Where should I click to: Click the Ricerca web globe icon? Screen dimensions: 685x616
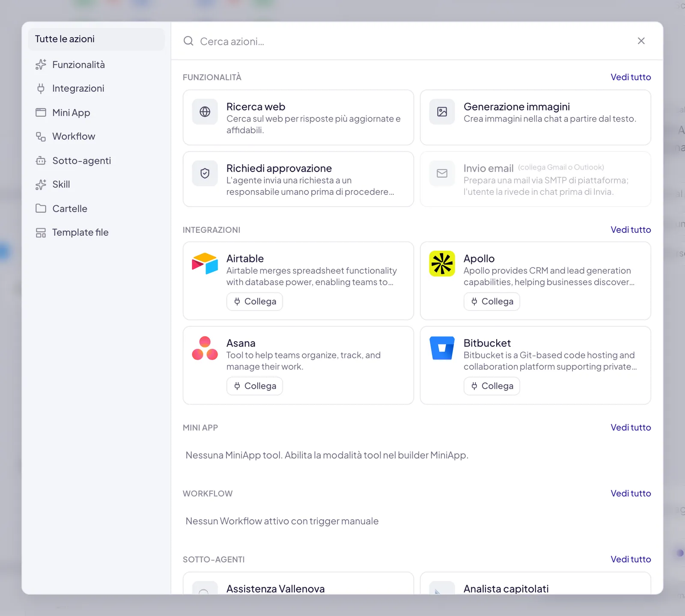click(x=205, y=112)
